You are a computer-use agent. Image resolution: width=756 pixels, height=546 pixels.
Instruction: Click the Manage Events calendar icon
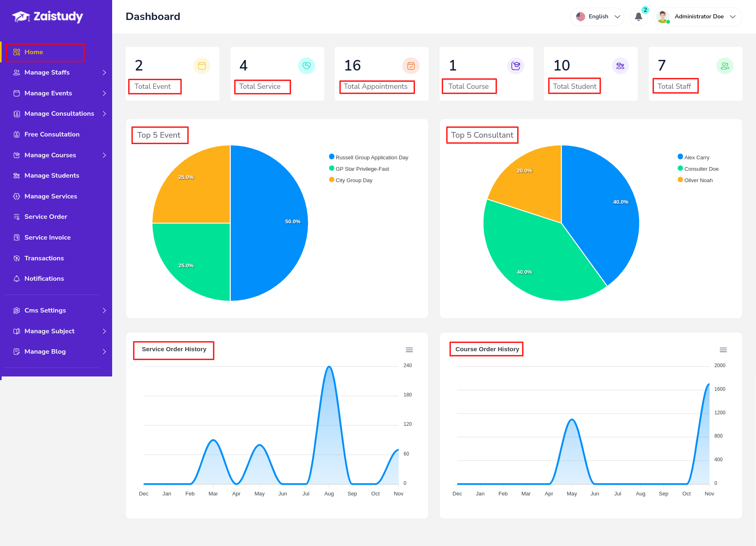(17, 93)
